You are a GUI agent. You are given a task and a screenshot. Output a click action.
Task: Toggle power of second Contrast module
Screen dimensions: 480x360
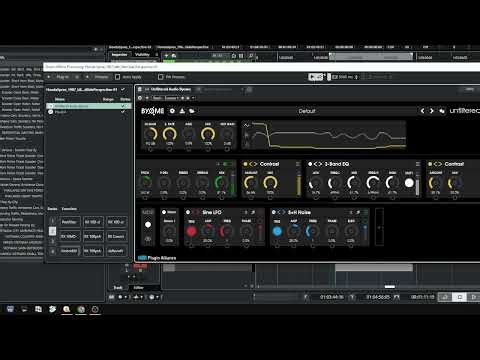(430, 164)
